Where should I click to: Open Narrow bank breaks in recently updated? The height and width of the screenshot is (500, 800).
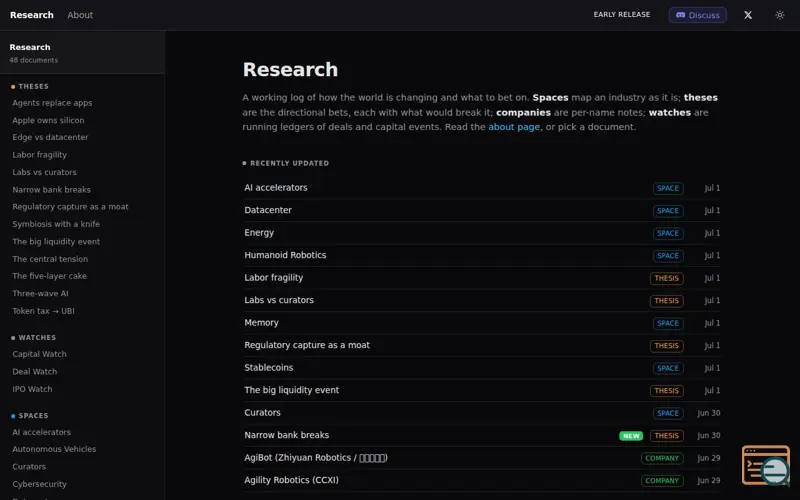click(x=482, y=435)
